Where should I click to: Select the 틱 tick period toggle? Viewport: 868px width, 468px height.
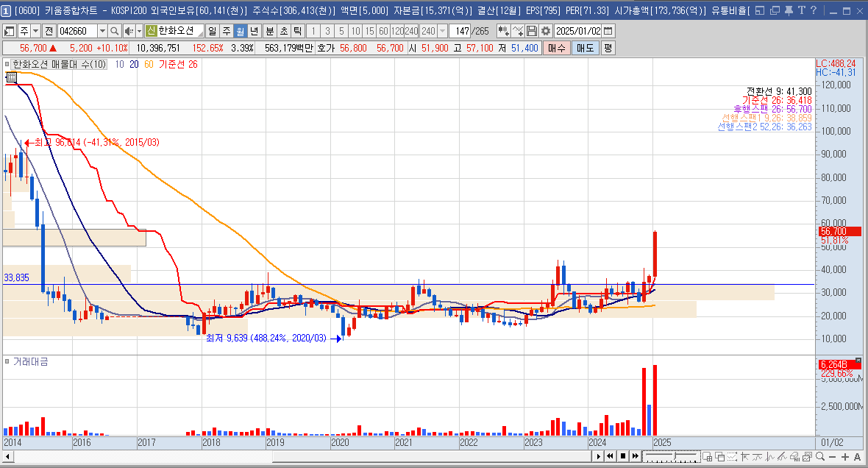pos(297,31)
